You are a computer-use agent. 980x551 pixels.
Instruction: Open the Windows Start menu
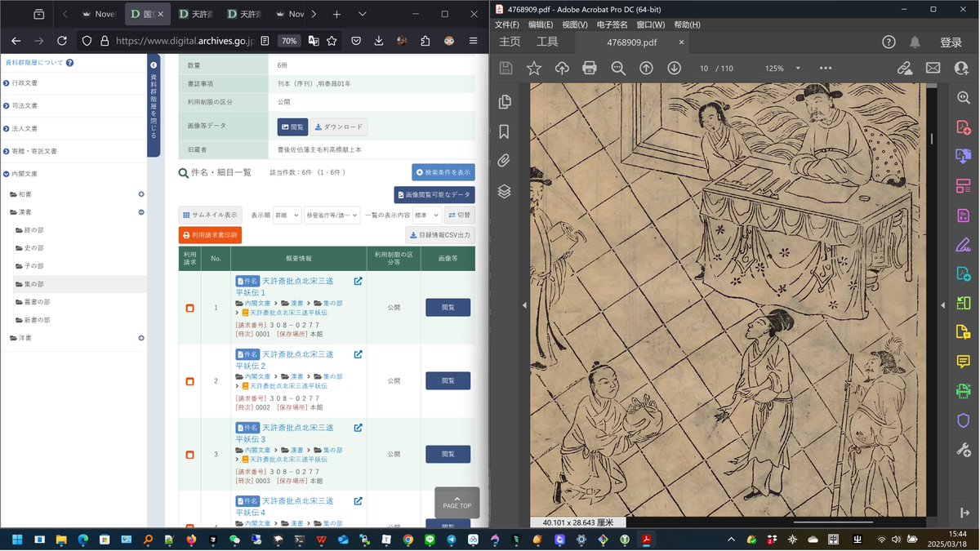(16, 540)
